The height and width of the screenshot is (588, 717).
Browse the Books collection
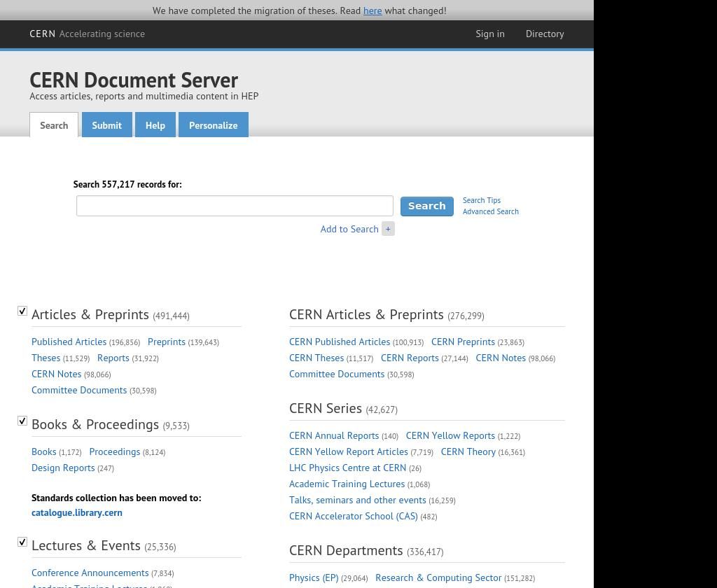[x=44, y=451]
